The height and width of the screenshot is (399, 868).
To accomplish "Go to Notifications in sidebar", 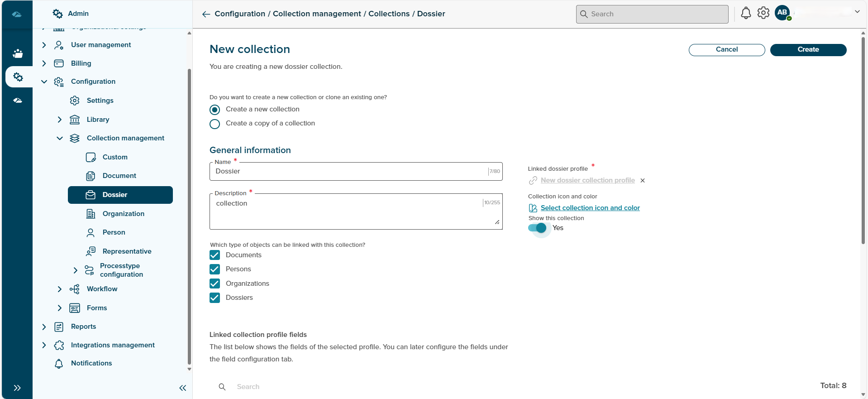I will pyautogui.click(x=91, y=363).
